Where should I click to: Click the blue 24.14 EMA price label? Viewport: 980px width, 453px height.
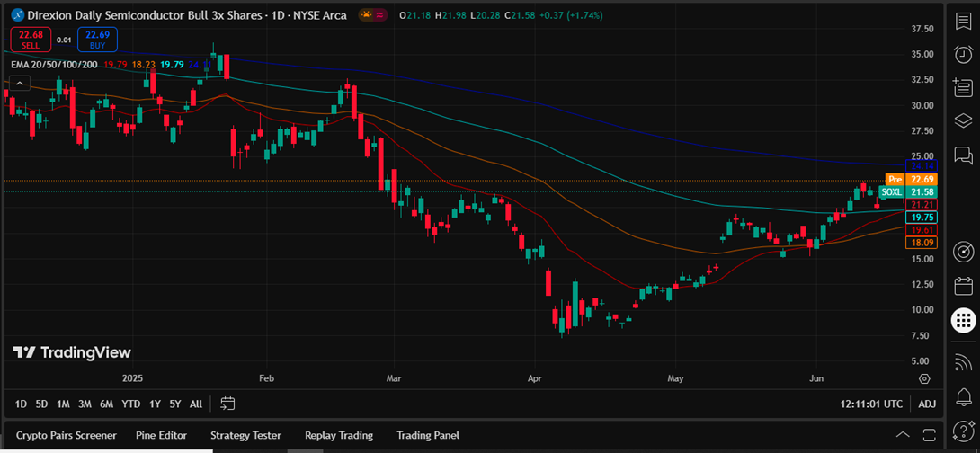(921, 166)
